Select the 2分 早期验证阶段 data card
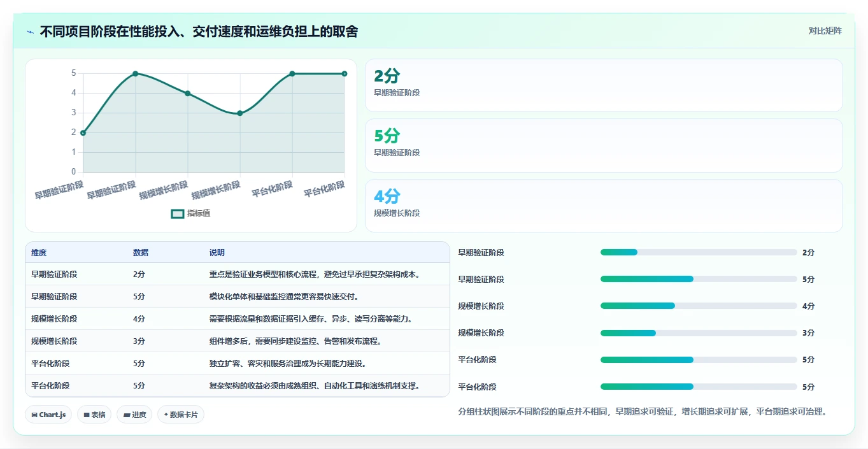Image resolution: width=868 pixels, height=449 pixels. [604, 85]
